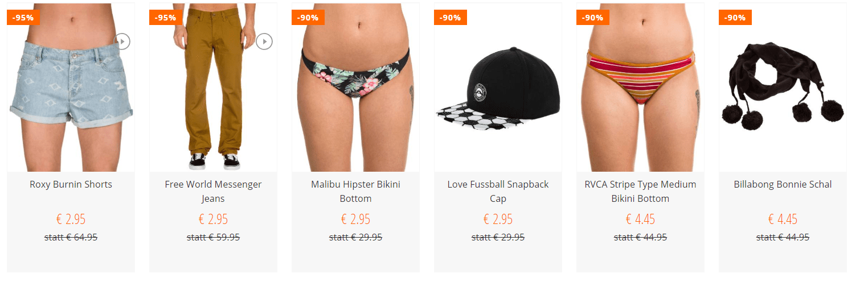This screenshot has width=868, height=282.
Task: Open the floral Malibu bikini bottom image
Action: (x=356, y=87)
